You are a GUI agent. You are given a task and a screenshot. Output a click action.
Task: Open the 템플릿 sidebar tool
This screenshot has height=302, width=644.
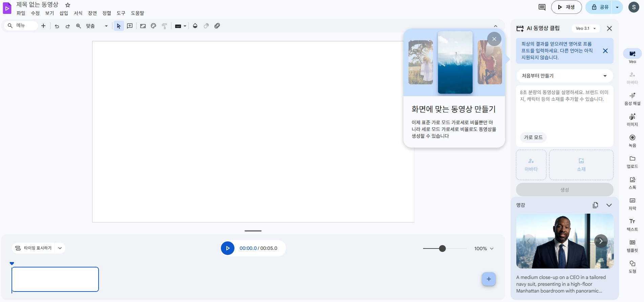pyautogui.click(x=632, y=245)
